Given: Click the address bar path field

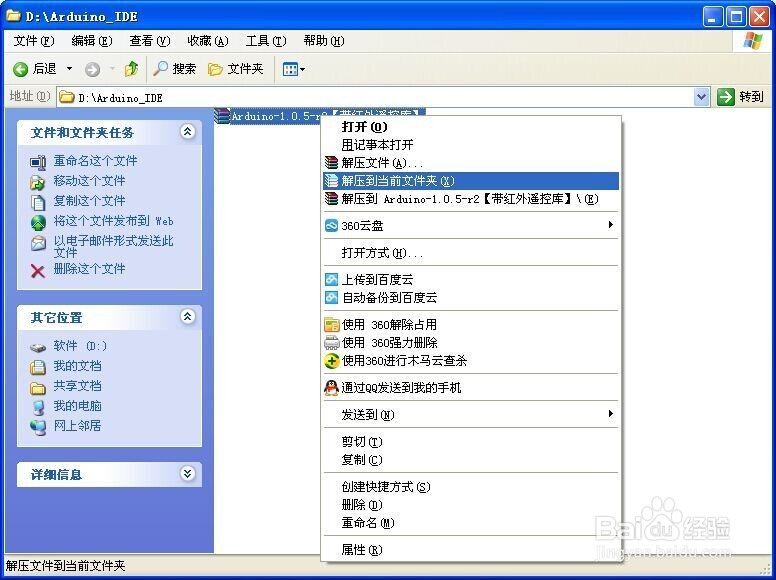Looking at the screenshot, I should [376, 97].
